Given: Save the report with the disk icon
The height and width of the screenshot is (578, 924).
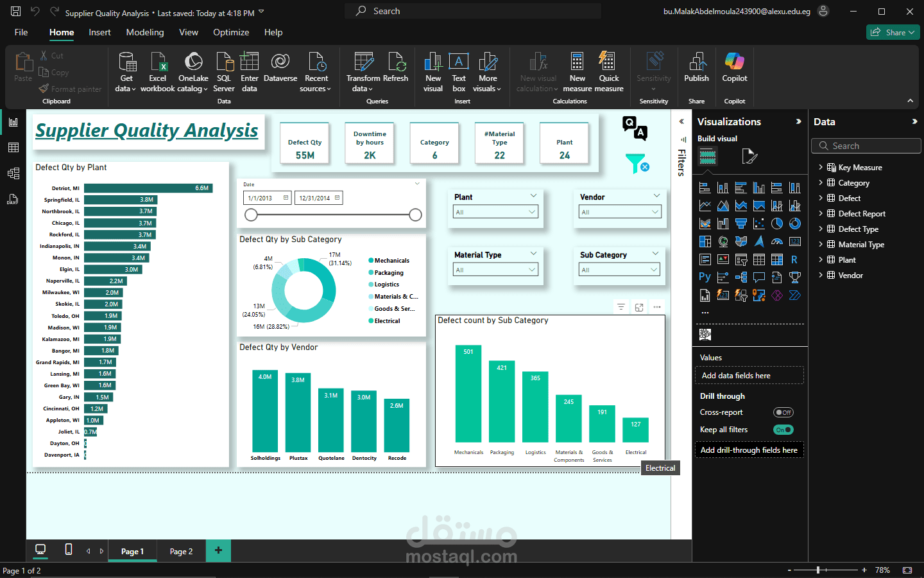Looking at the screenshot, I should (x=15, y=12).
